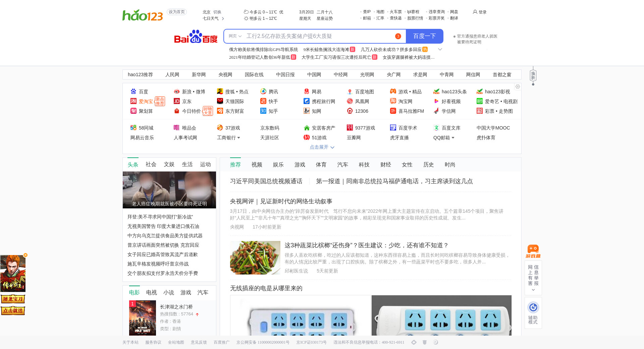644x349 pixels.
Task: Click into the Baidu search box
Action: [319, 36]
